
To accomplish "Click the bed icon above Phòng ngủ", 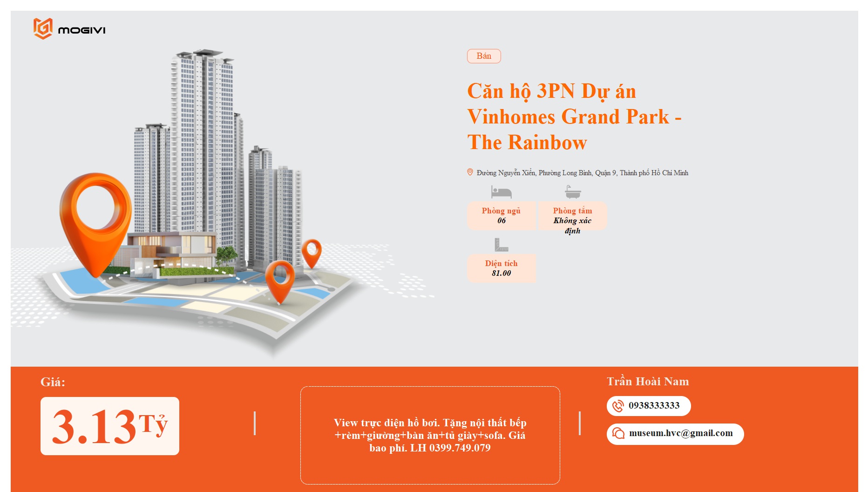I will [x=501, y=192].
